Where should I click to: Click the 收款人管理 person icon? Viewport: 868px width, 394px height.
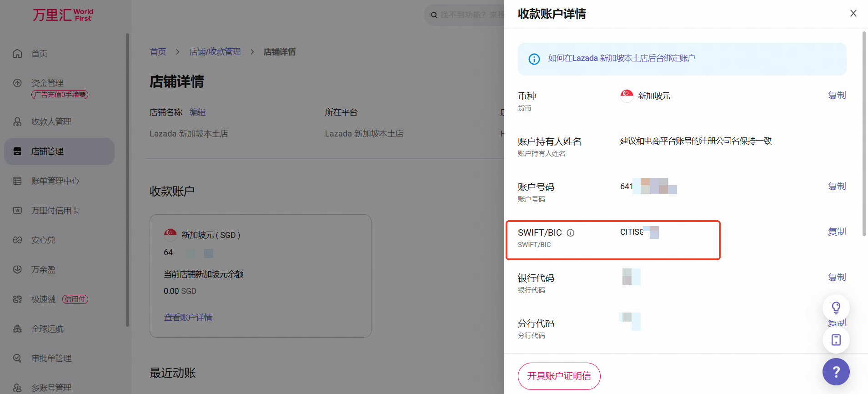(17, 121)
